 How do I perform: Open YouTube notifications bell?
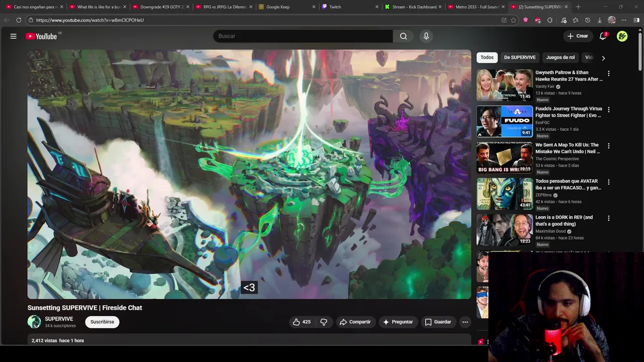click(603, 36)
